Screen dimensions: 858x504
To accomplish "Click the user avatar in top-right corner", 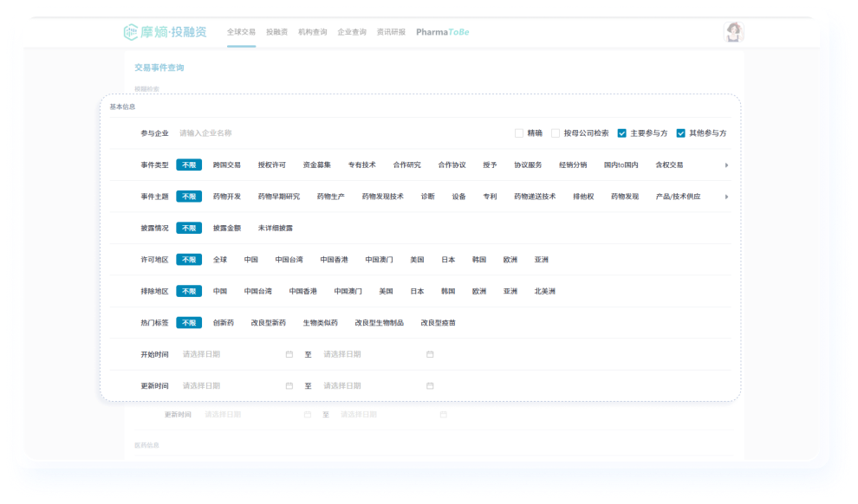I will [x=734, y=32].
